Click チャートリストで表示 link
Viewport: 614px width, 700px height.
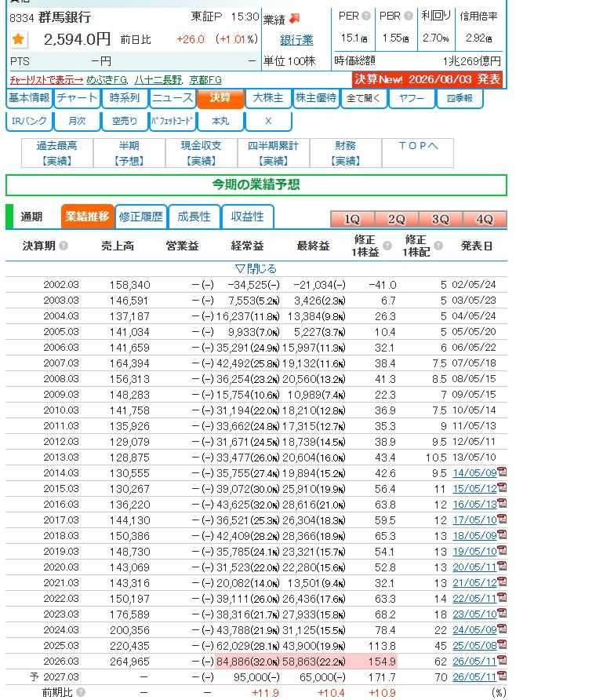click(x=46, y=80)
